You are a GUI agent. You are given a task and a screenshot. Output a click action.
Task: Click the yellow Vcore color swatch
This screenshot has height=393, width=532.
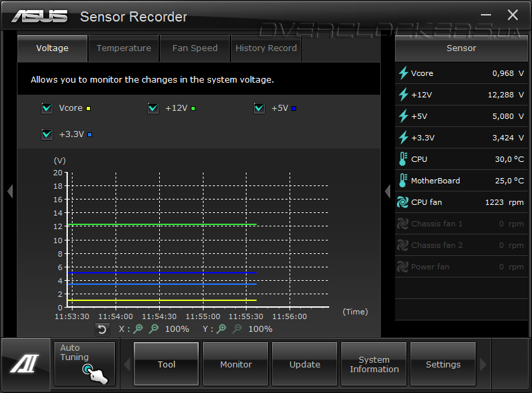coord(88,109)
